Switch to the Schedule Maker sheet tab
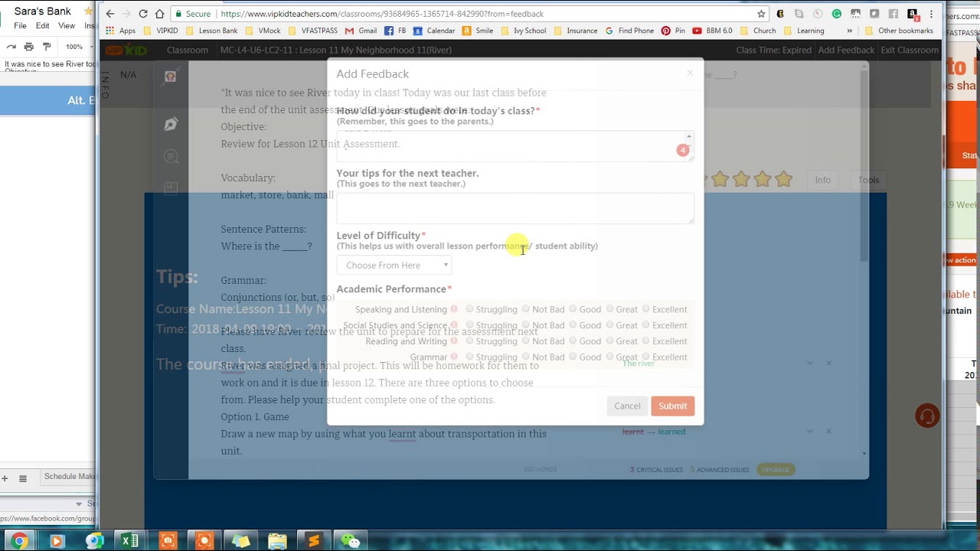The height and width of the screenshot is (551, 980). pyautogui.click(x=69, y=476)
